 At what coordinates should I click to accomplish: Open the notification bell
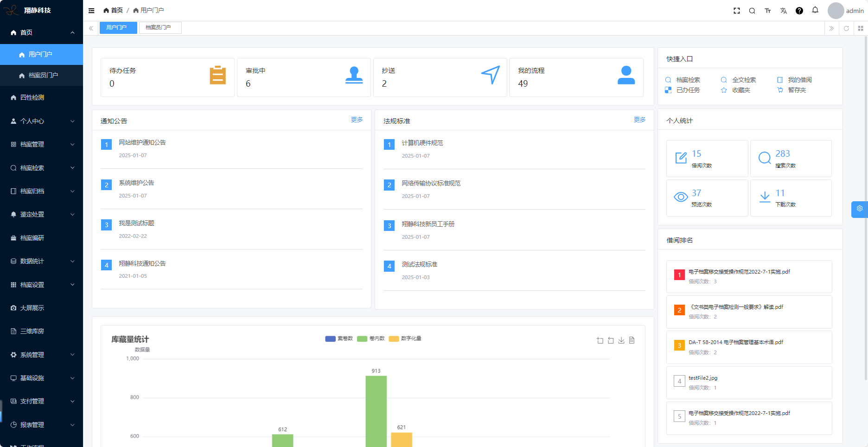click(815, 10)
